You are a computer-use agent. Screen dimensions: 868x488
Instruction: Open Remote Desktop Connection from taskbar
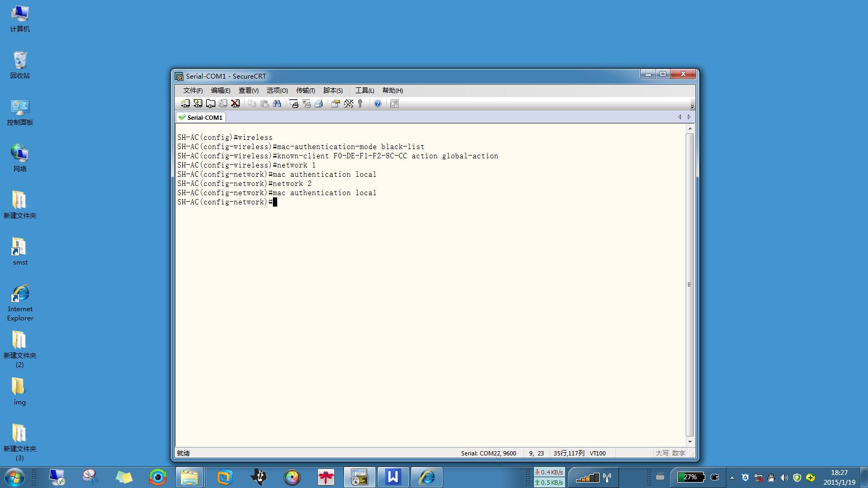[57, 477]
